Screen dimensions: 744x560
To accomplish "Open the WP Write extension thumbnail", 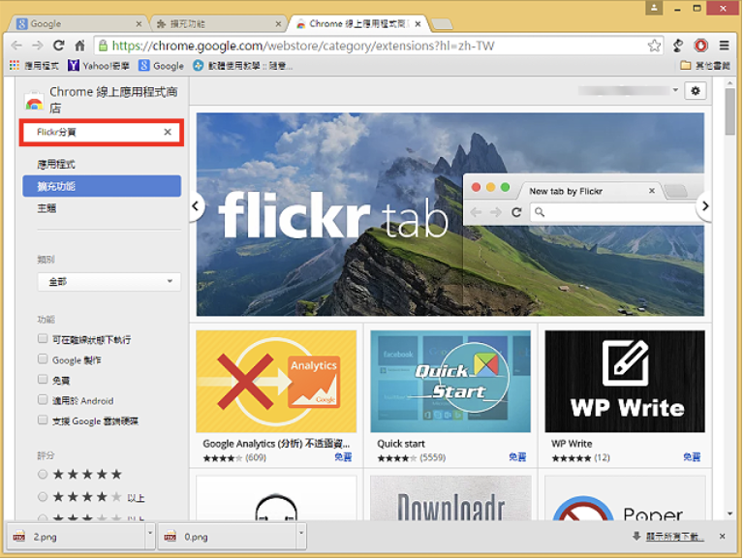I will [x=625, y=381].
